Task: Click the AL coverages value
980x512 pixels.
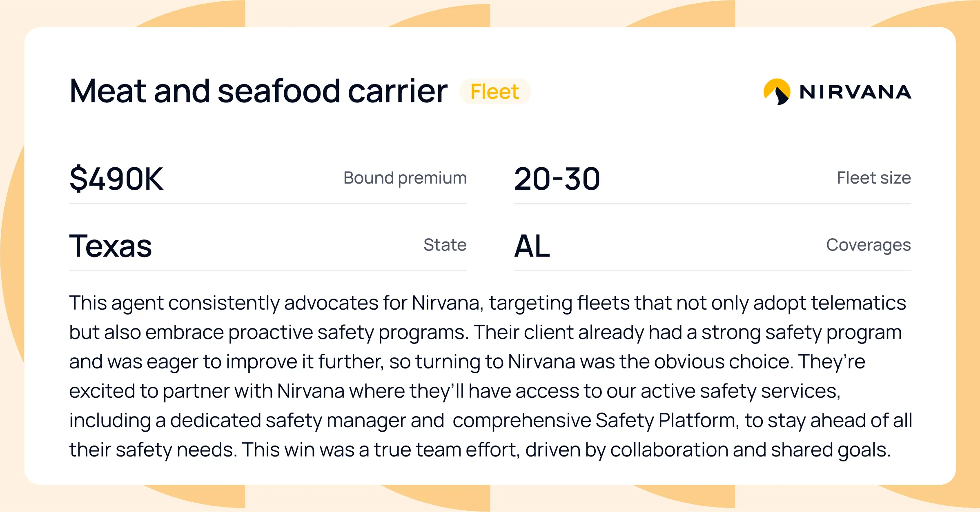Action: (x=532, y=246)
